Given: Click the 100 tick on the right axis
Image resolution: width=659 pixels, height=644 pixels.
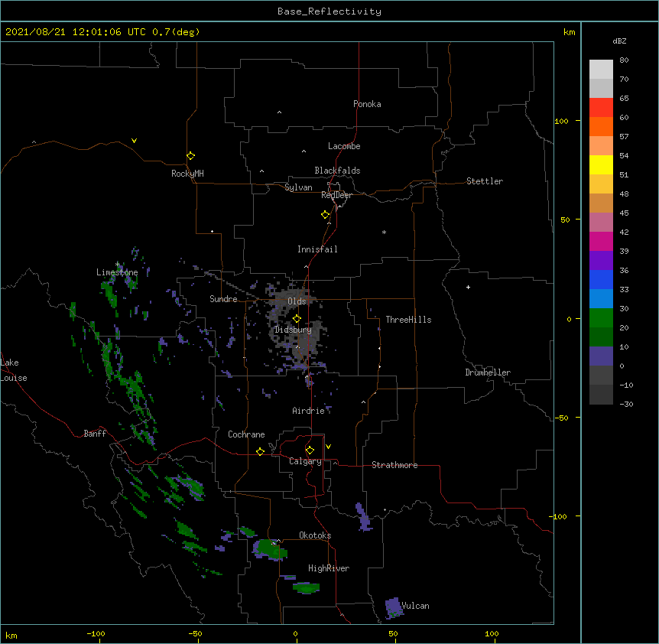Looking at the screenshot, I should (x=561, y=121).
